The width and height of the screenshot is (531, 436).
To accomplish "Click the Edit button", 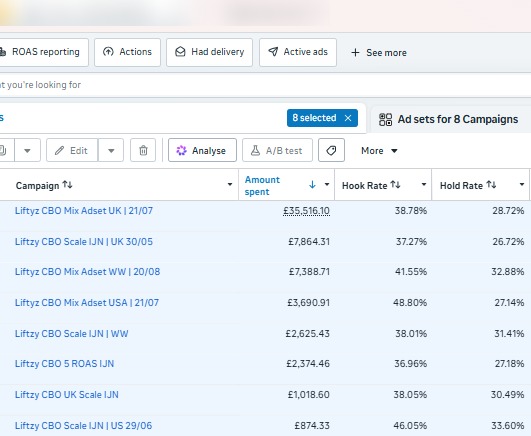I will click(72, 150).
